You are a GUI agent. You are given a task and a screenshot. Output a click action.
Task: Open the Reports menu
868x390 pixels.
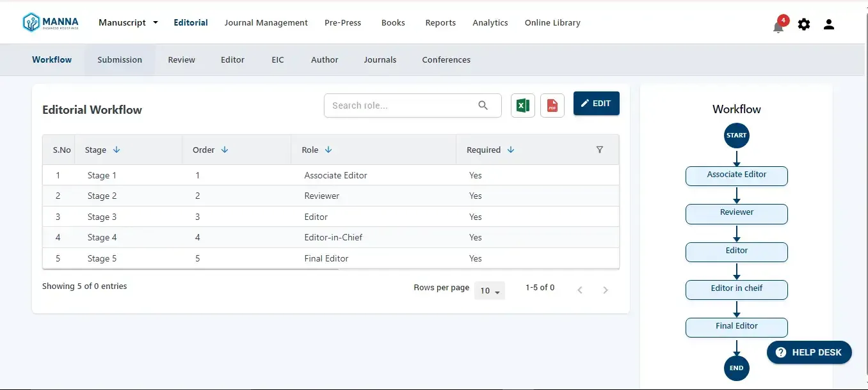(x=440, y=22)
